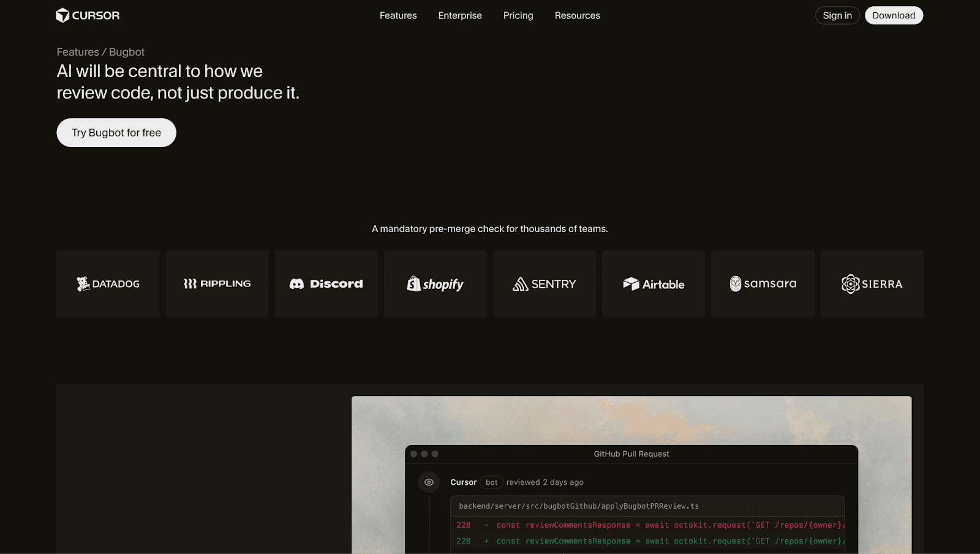The height and width of the screenshot is (554, 980).
Task: Click the eye review icon beside Cursor bot
Action: coord(429,482)
